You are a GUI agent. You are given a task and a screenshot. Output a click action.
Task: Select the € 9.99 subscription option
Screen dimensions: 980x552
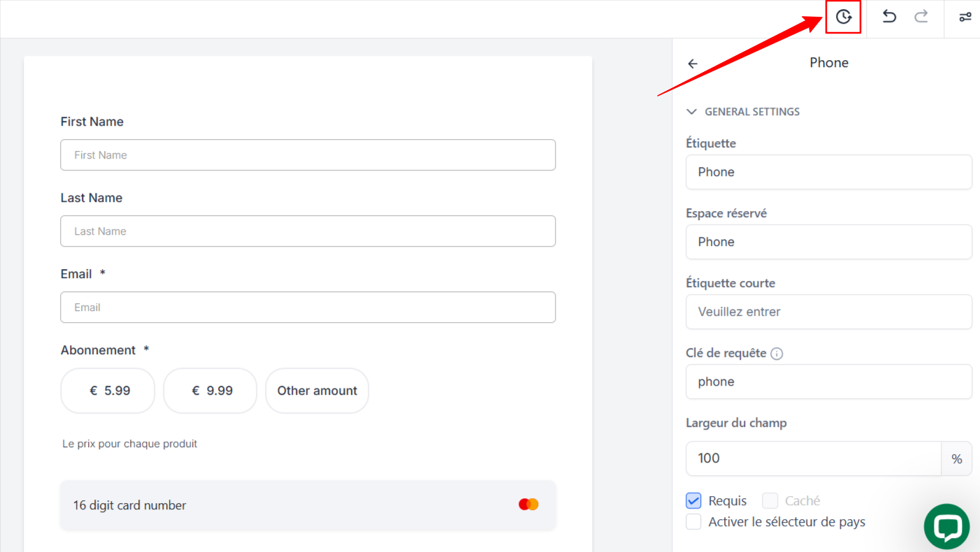click(x=210, y=391)
